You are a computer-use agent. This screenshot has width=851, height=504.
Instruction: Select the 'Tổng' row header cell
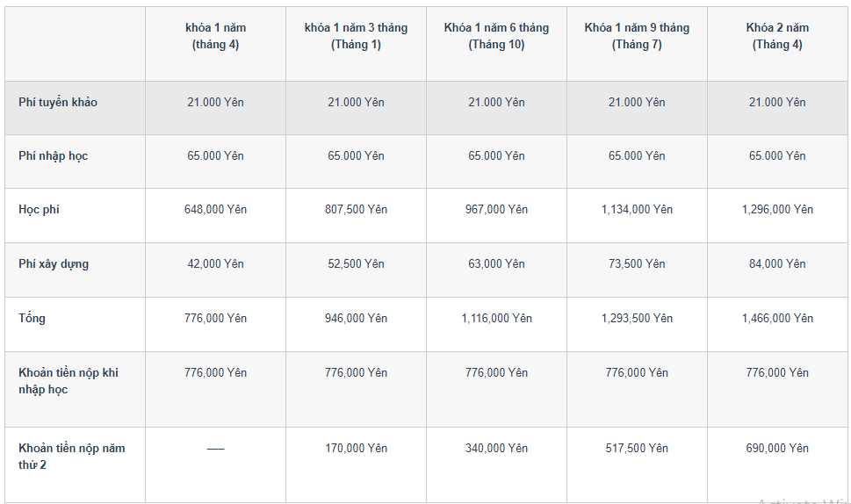(32, 319)
